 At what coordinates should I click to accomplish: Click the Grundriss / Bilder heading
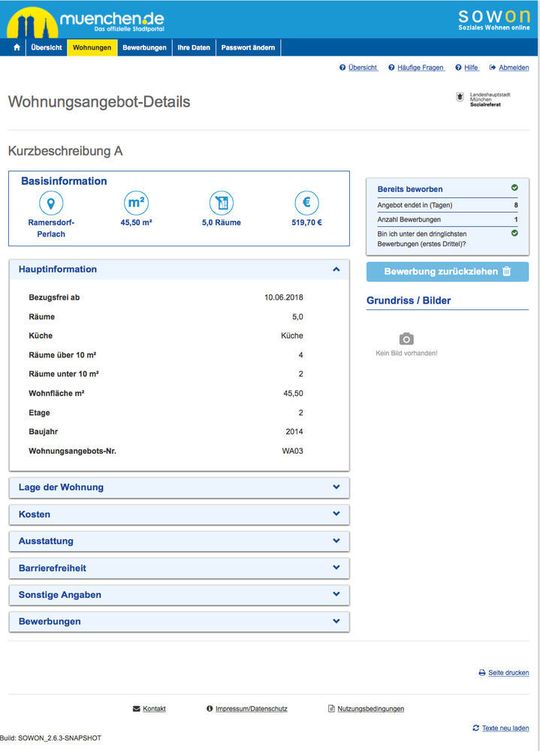click(x=408, y=301)
